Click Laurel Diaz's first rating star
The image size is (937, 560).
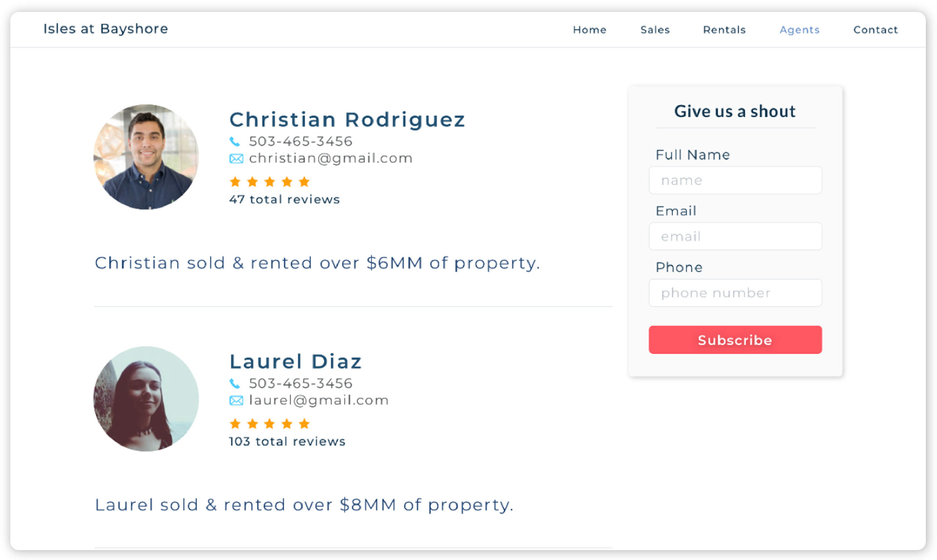(x=235, y=423)
